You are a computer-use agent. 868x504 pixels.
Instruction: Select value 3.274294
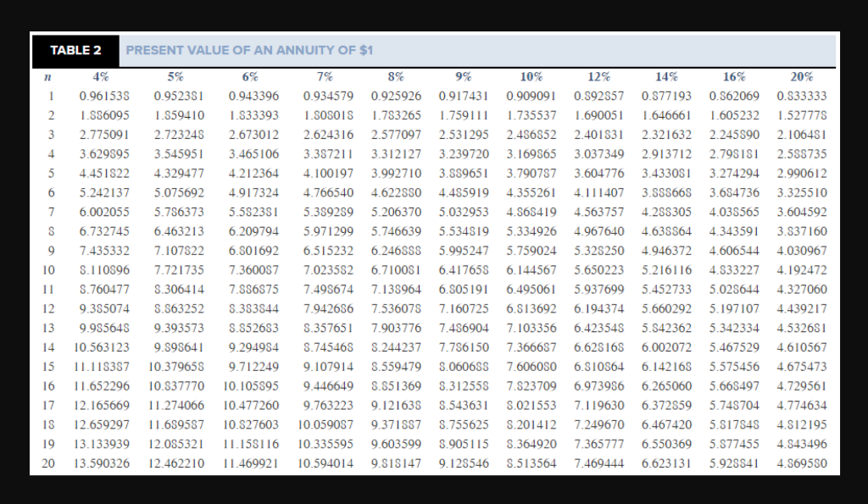(735, 174)
